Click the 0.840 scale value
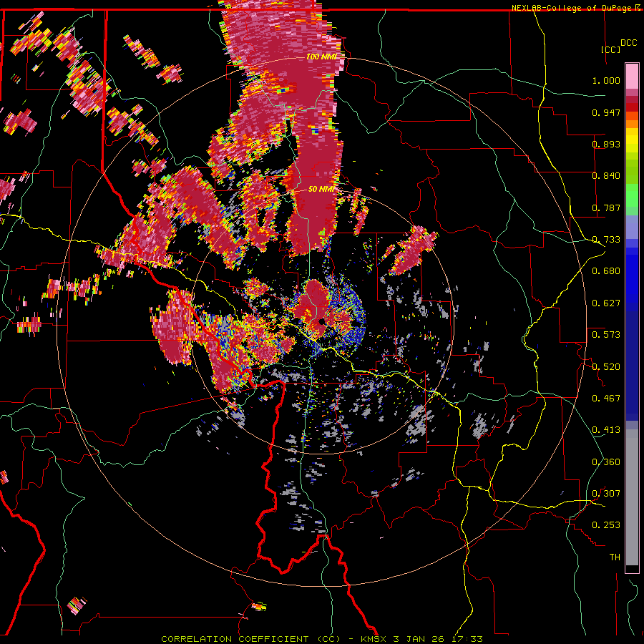Image resolution: width=644 pixels, height=644 pixels. point(606,176)
